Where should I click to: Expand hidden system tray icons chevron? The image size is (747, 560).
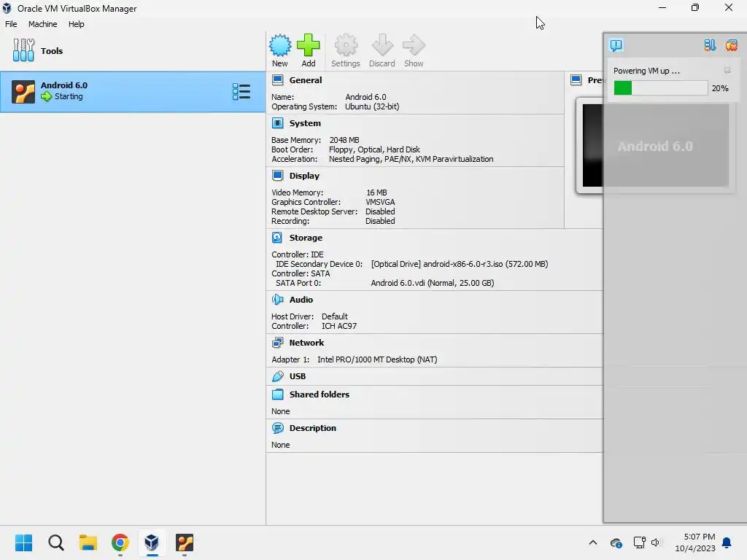coord(593,542)
